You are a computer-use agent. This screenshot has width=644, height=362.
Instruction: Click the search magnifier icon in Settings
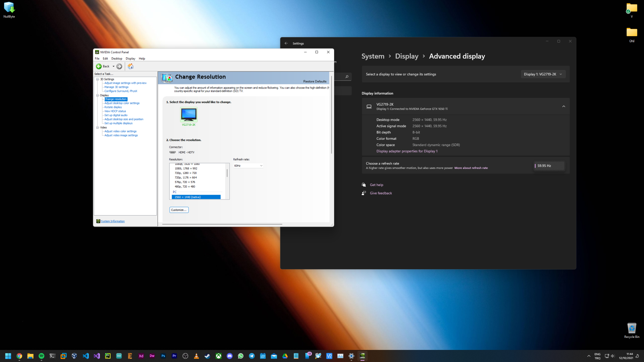pos(347,77)
